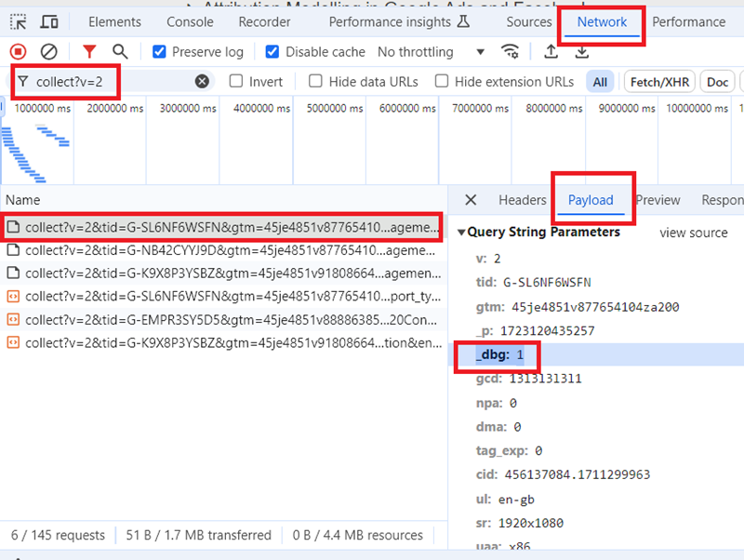Disable the Disable cache checkbox
744x560 pixels.
[272, 52]
